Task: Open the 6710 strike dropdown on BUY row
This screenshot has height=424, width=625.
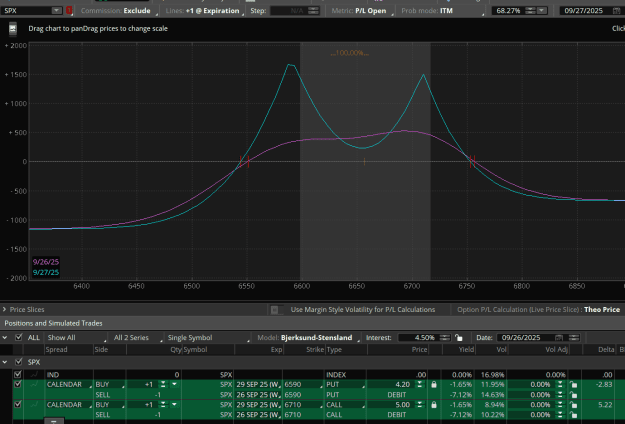Action: tap(303, 405)
